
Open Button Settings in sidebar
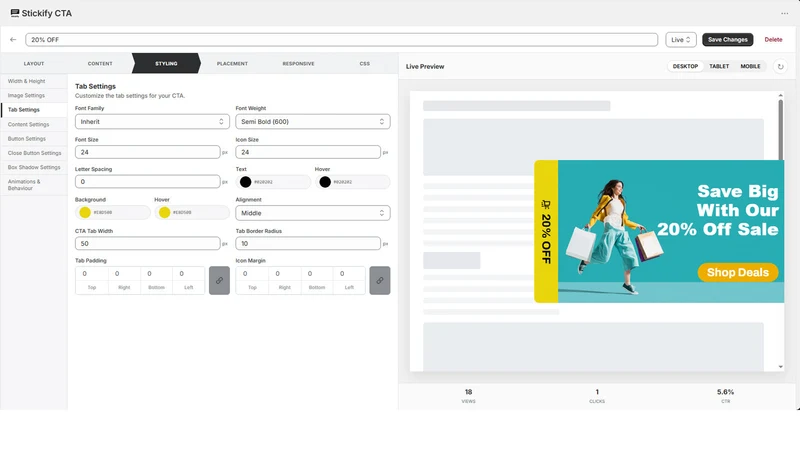(34, 139)
